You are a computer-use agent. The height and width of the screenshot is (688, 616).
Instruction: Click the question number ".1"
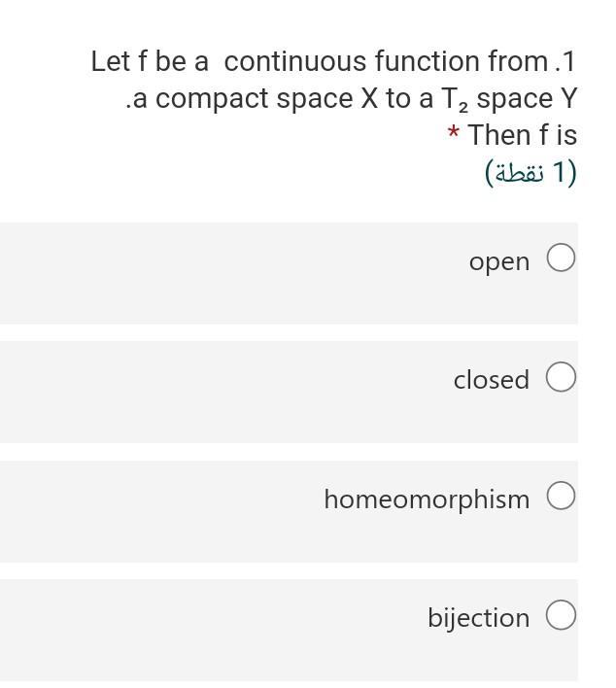pos(565,61)
